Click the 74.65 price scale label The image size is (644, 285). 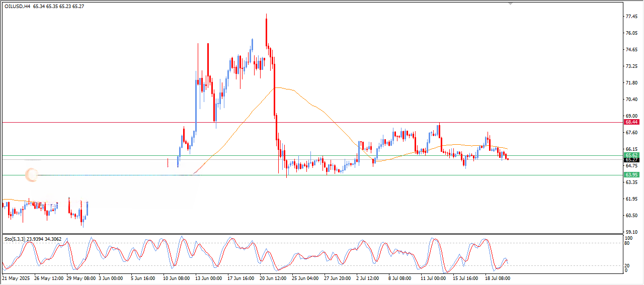click(632, 50)
